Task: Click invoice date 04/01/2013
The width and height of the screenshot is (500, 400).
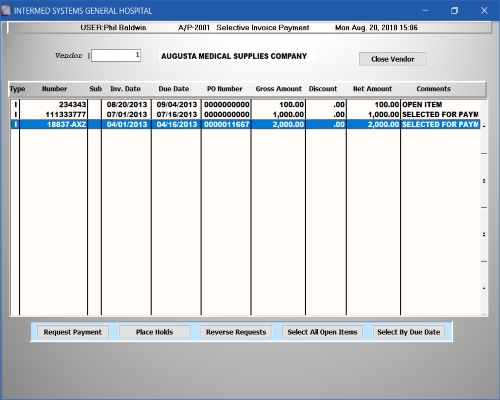Action: 127,125
